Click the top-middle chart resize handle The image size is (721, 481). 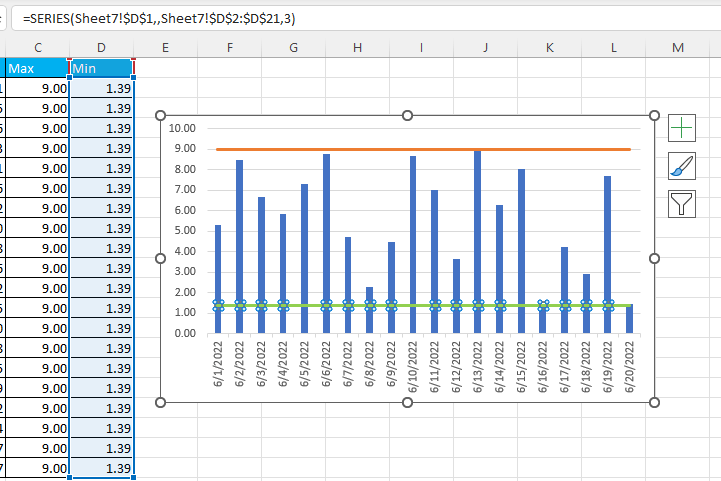[407, 115]
